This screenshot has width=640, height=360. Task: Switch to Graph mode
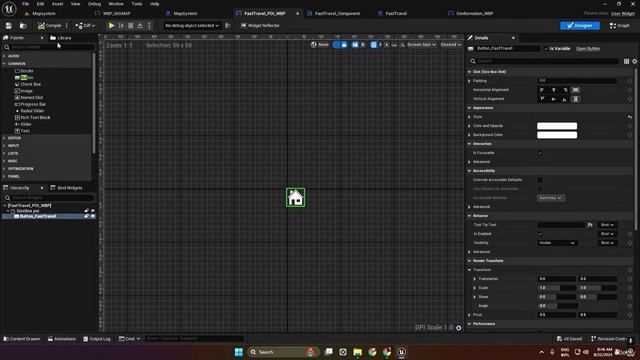pyautogui.click(x=620, y=26)
